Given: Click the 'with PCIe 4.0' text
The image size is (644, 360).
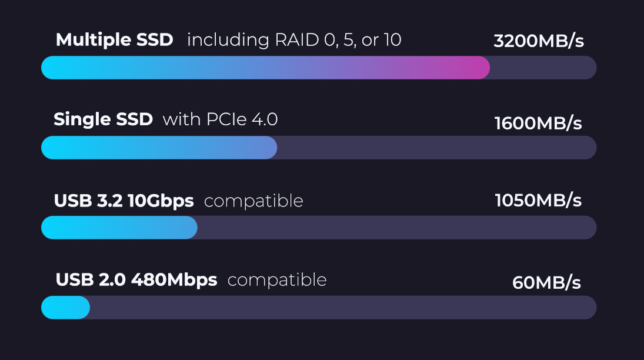Looking at the screenshot, I should tap(220, 119).
